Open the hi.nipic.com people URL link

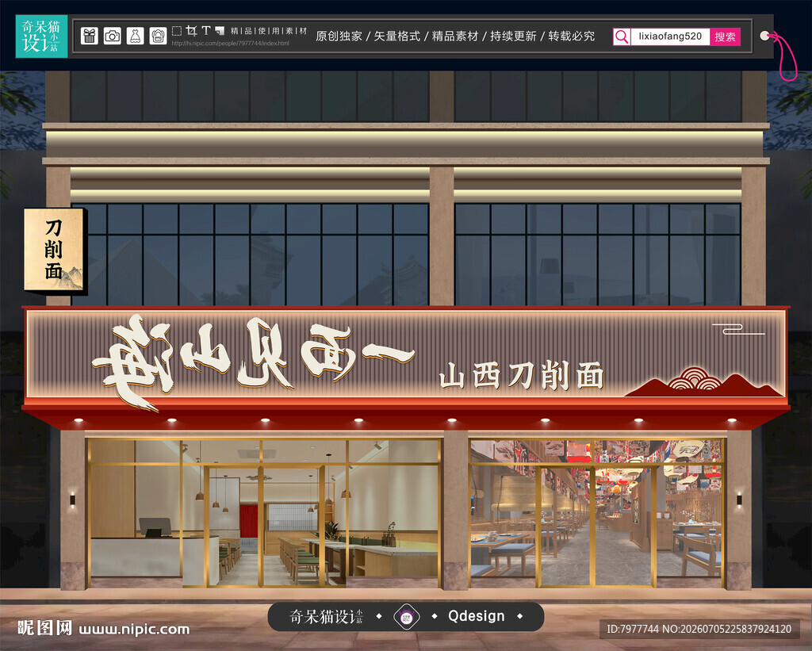point(231,44)
